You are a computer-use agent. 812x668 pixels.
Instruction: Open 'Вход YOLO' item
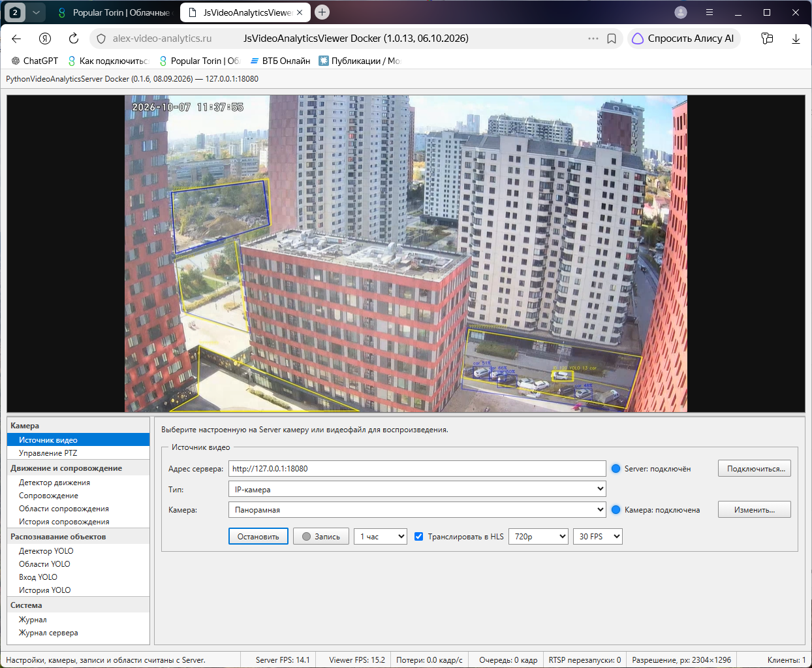[x=78, y=577]
